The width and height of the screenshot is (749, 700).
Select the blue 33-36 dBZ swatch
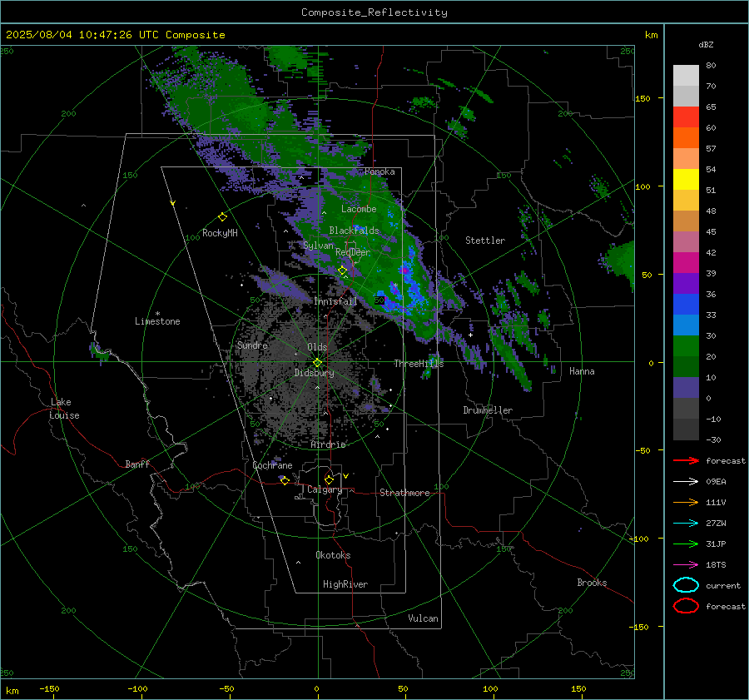686,305
